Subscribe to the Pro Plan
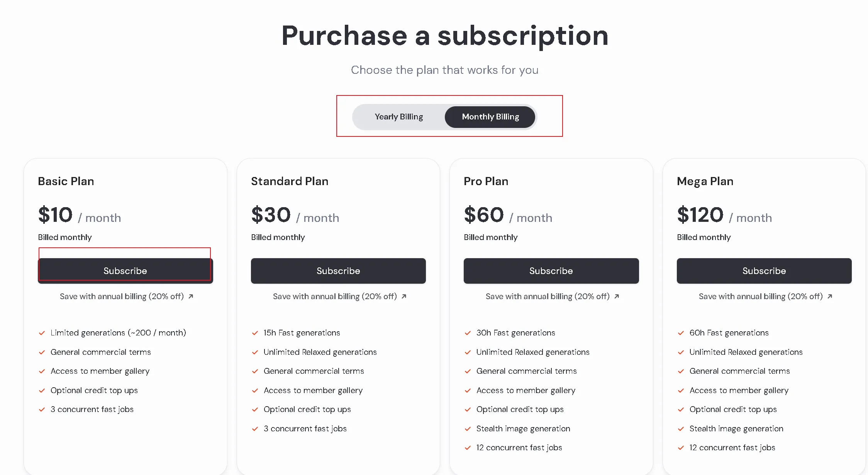Viewport: 868px width, 475px height. 551,271
